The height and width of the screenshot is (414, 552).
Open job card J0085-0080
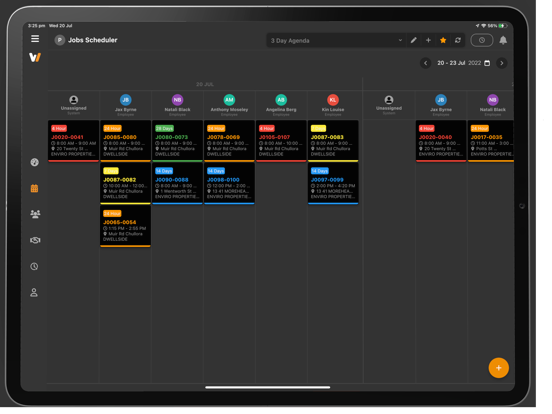click(x=125, y=141)
